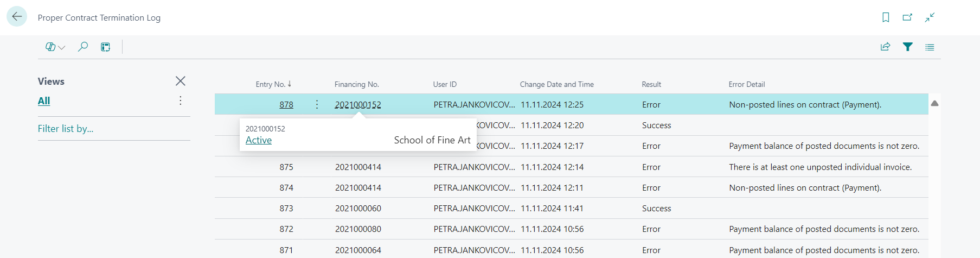Click Filter list by... link
Screen dimensions: 980x258
(x=66, y=129)
